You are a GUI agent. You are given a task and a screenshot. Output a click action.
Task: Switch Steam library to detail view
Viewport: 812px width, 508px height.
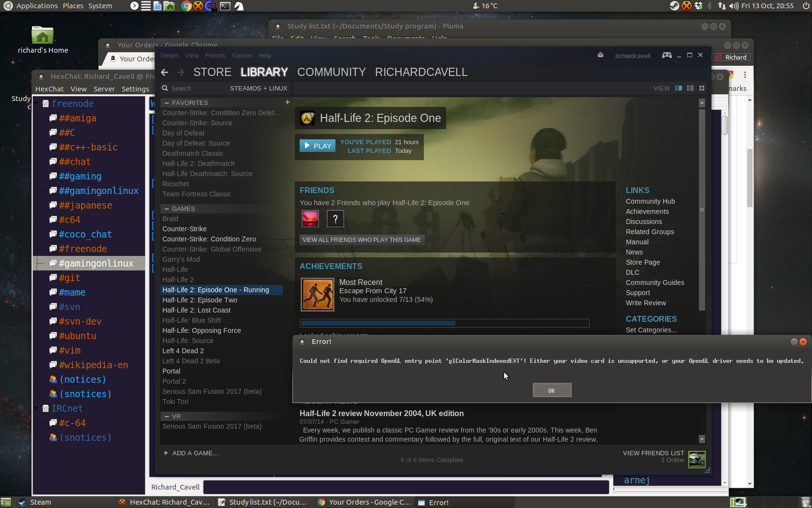(x=679, y=88)
